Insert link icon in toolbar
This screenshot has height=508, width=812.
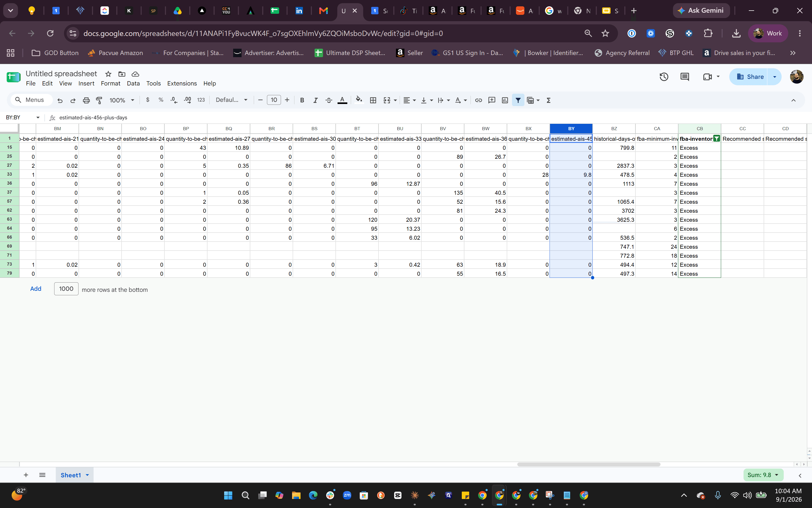coord(478,100)
